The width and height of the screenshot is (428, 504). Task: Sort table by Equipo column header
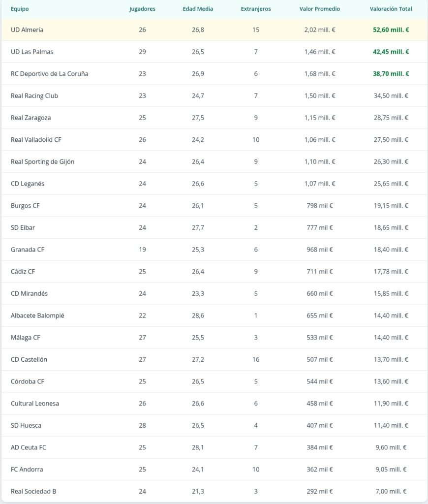[20, 9]
